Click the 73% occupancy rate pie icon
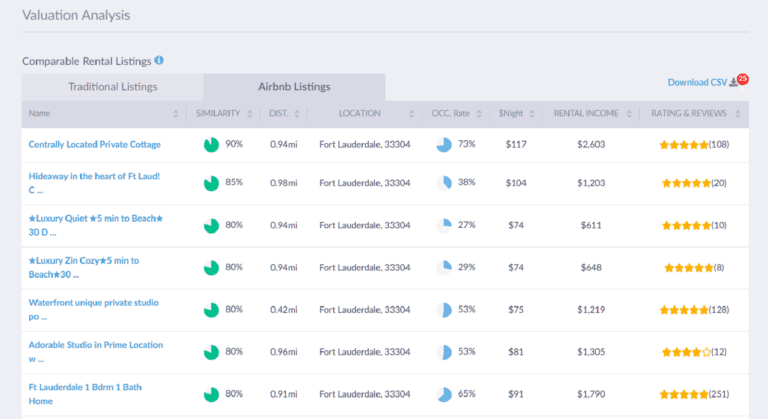This screenshot has height=419, width=768. click(x=444, y=145)
